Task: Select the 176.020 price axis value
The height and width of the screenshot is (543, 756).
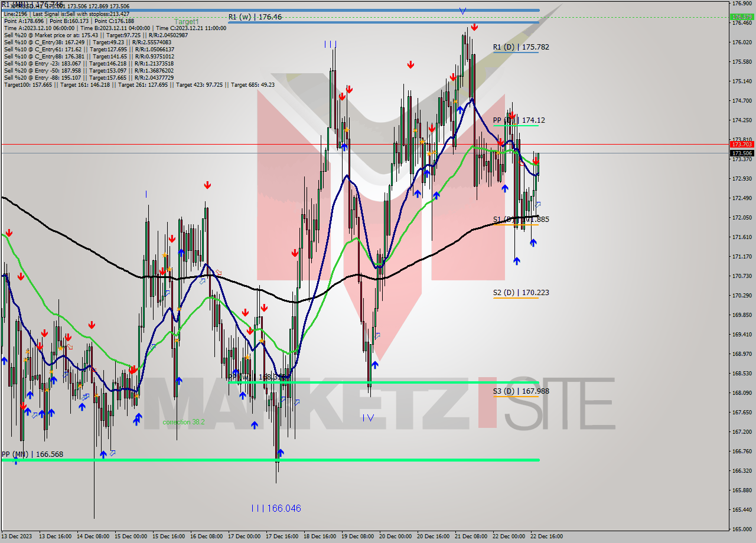Action: pyautogui.click(x=742, y=42)
